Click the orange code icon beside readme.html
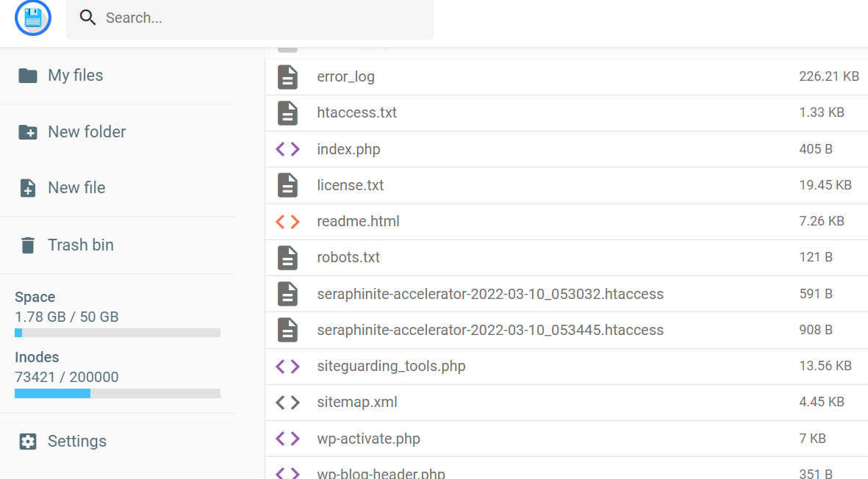 pos(287,221)
